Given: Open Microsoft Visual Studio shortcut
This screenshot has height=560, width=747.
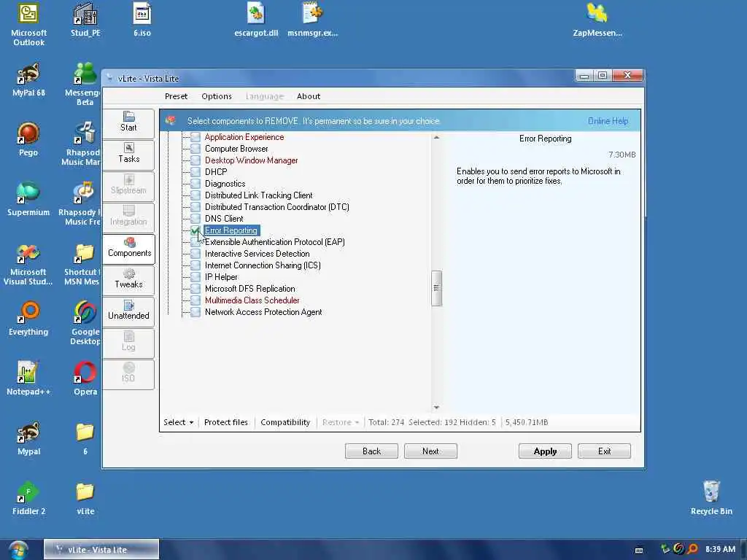Looking at the screenshot, I should (28, 264).
